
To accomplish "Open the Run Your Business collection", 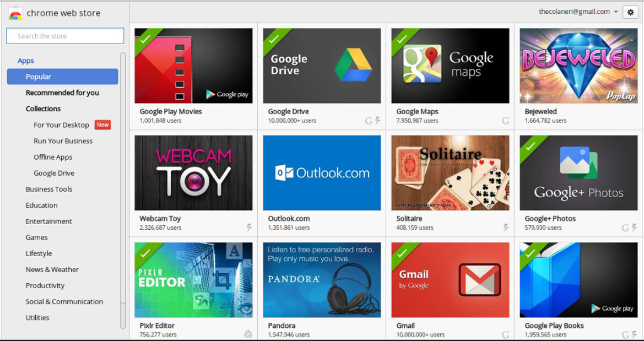I will click(63, 141).
